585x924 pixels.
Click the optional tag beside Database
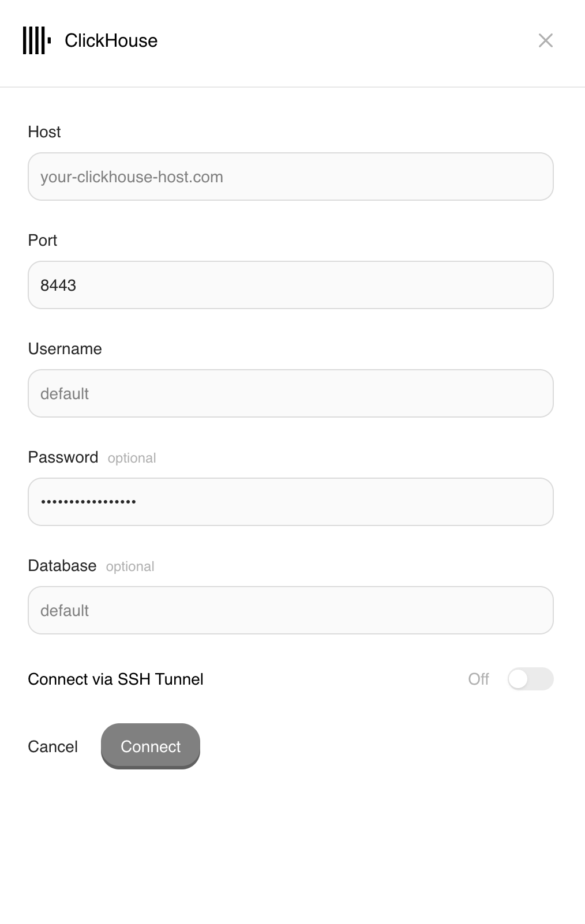130,566
